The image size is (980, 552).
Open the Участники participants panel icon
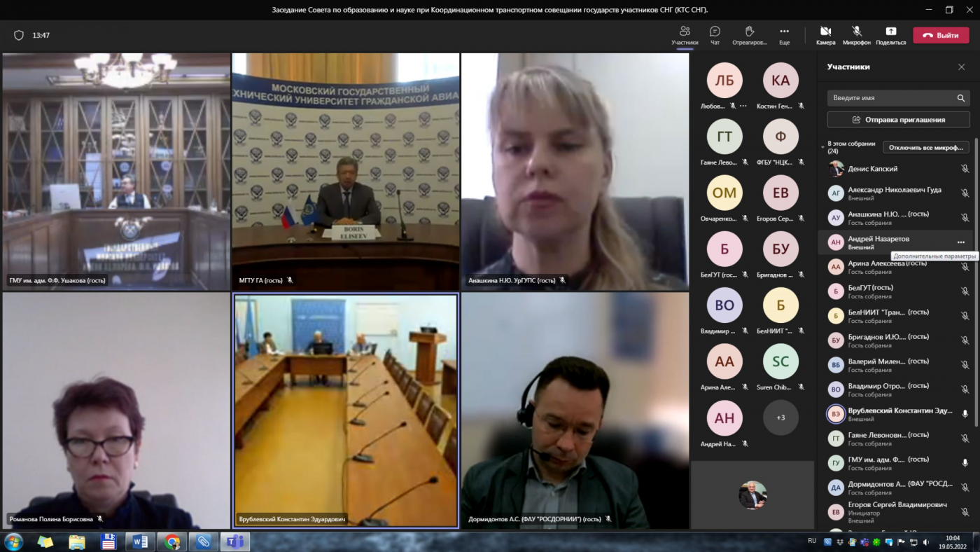pyautogui.click(x=685, y=31)
